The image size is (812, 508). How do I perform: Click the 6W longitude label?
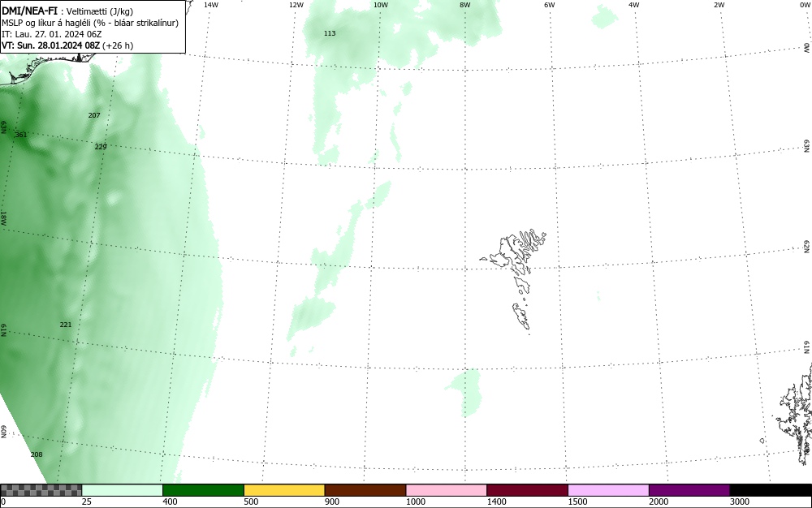550,5
